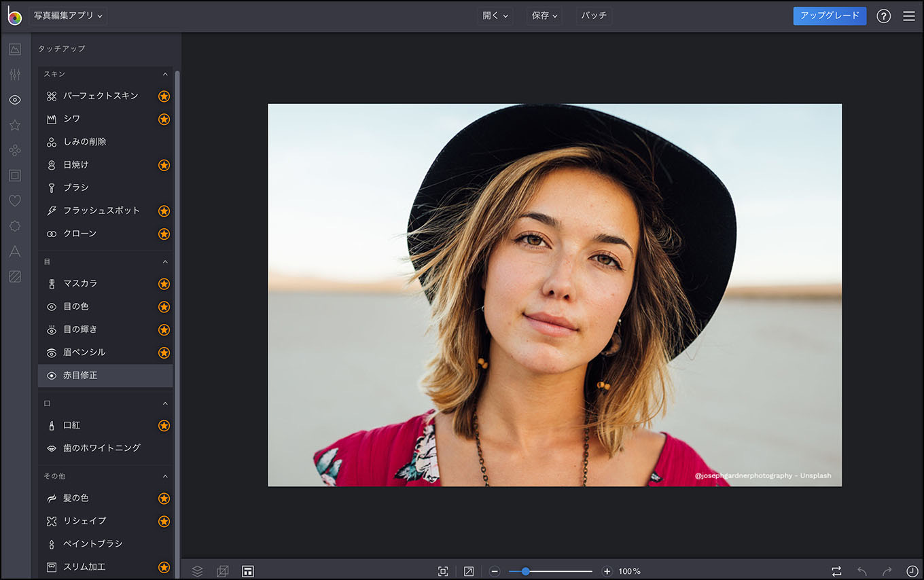The height and width of the screenshot is (580, 924).
Task: Select the リシェイプ tool
Action: click(105, 521)
